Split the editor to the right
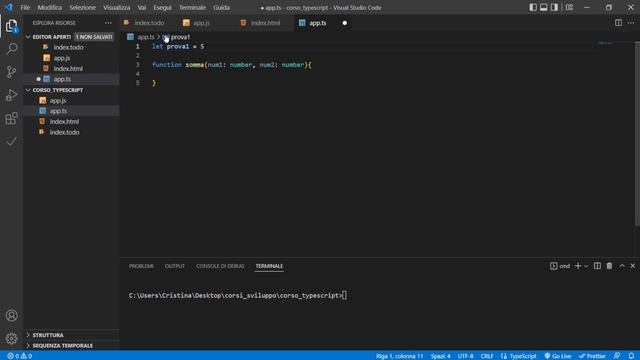 click(x=618, y=23)
